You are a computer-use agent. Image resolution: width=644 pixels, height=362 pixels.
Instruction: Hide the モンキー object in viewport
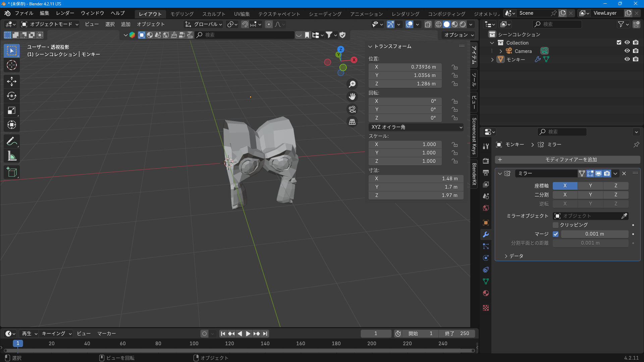pyautogui.click(x=627, y=59)
